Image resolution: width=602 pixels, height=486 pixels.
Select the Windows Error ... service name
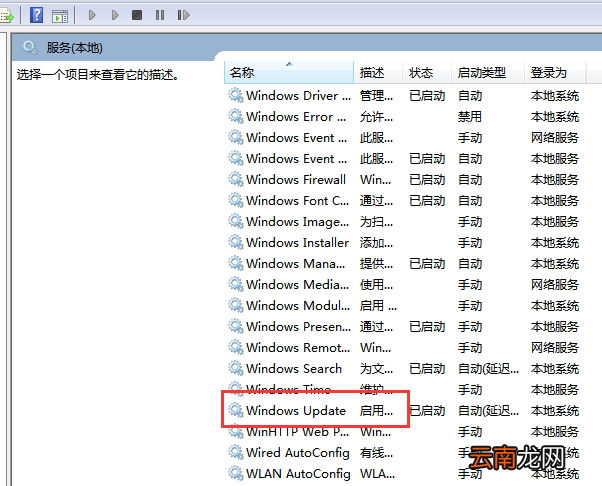(x=296, y=117)
